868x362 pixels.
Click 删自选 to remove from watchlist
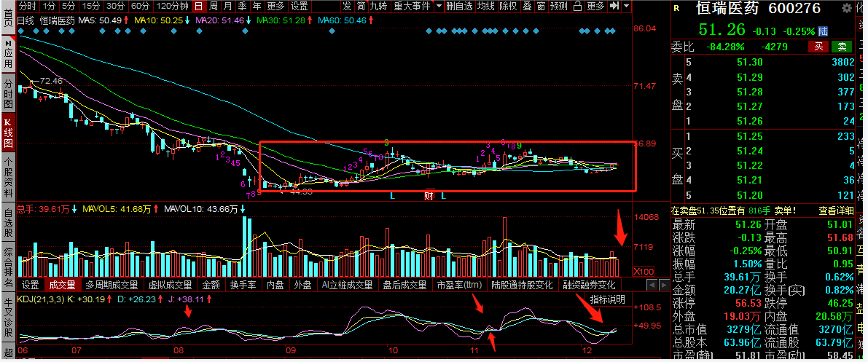coord(459,6)
